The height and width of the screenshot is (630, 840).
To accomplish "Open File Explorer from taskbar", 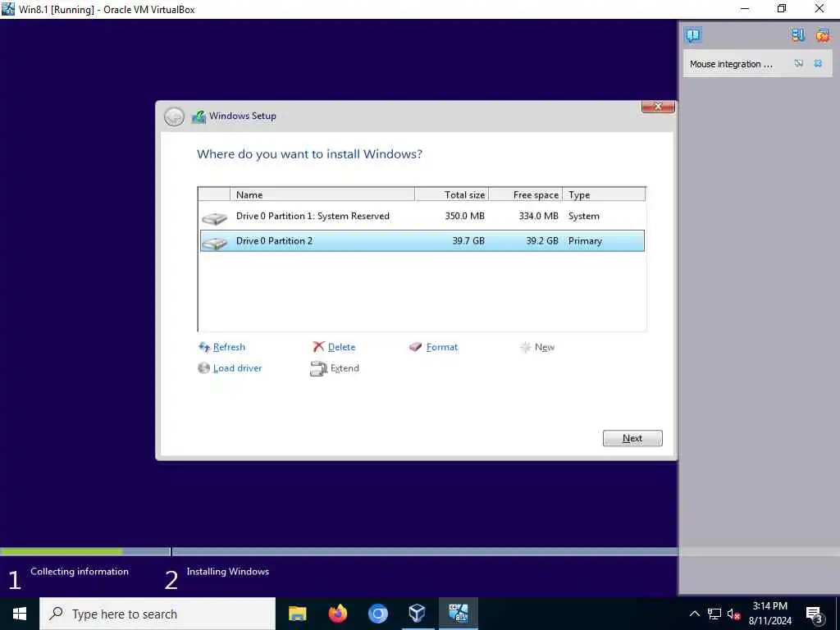I will [297, 614].
